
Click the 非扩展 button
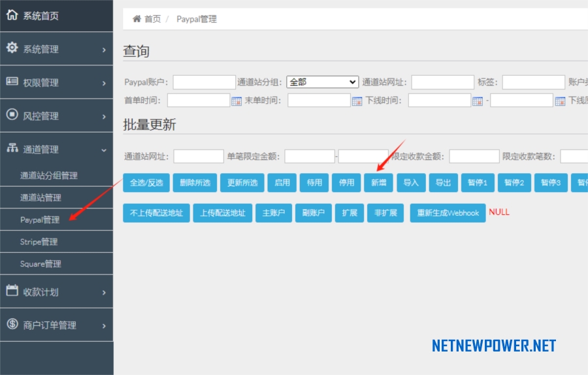click(385, 213)
